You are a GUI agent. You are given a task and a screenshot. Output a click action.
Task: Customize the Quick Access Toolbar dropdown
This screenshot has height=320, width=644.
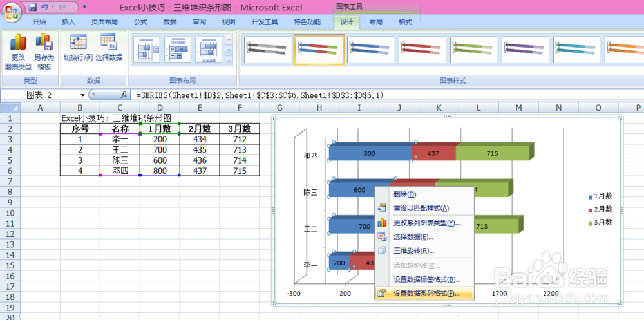coord(84,7)
